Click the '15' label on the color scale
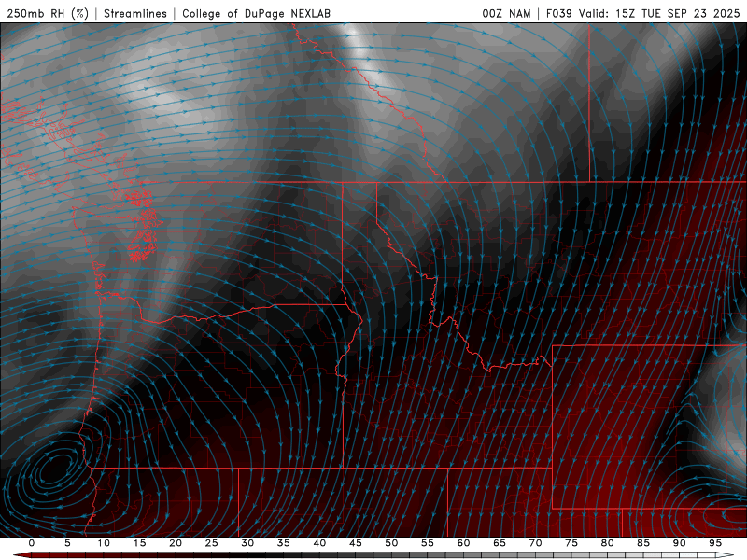The width and height of the screenshot is (747, 560). [x=139, y=543]
